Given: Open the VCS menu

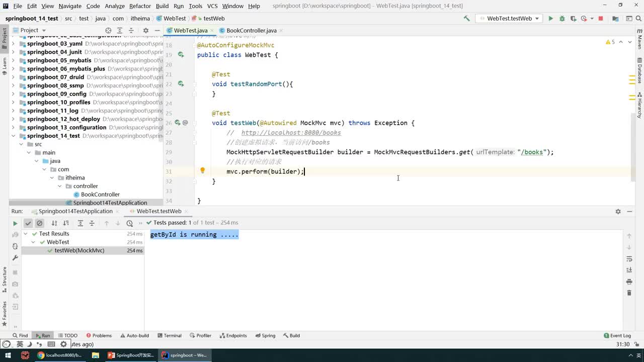Looking at the screenshot, I should coord(212,6).
